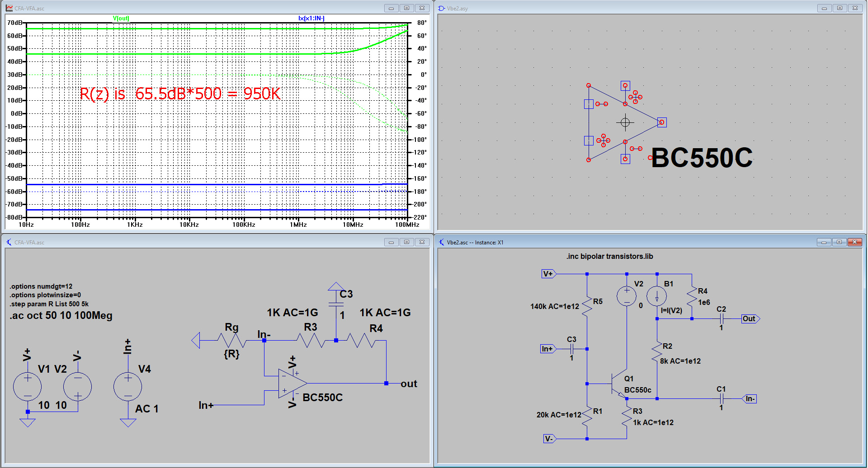
Task: Select resistor R2 in Vbe2.asc
Action: [x=657, y=351]
